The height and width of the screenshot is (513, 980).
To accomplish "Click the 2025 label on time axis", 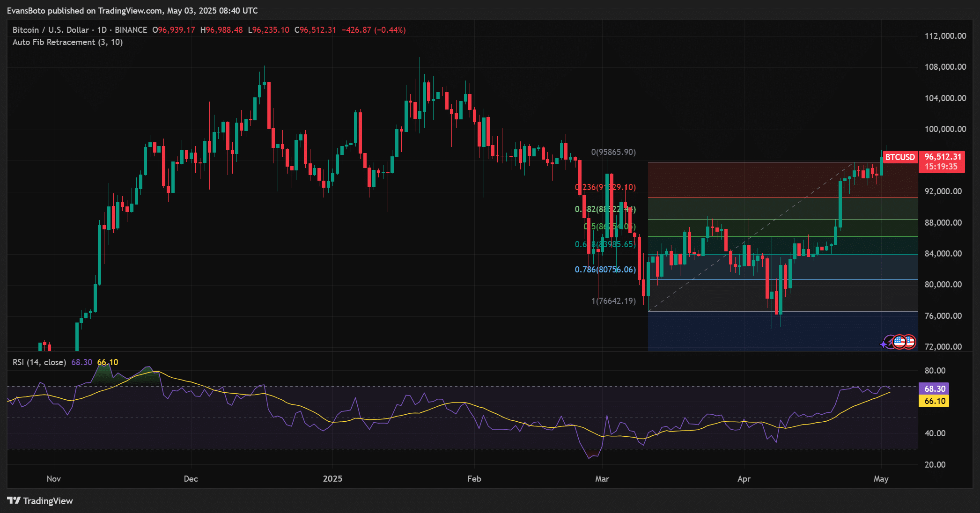I will (332, 479).
